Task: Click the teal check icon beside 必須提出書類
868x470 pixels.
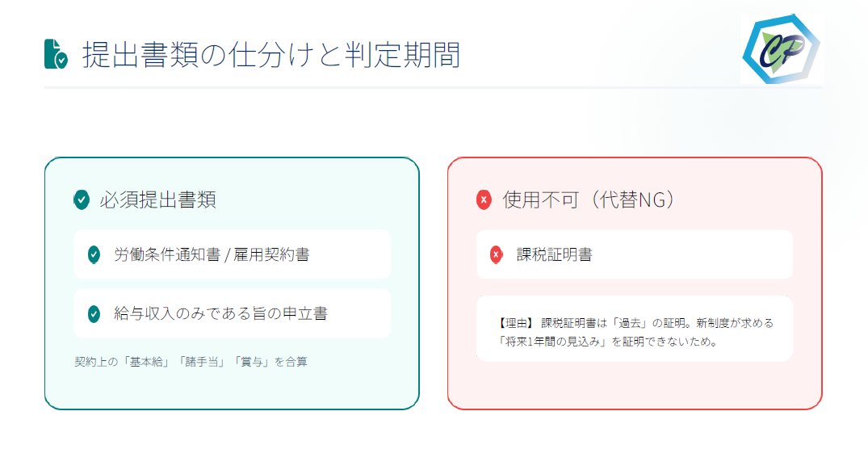Action: [81, 199]
